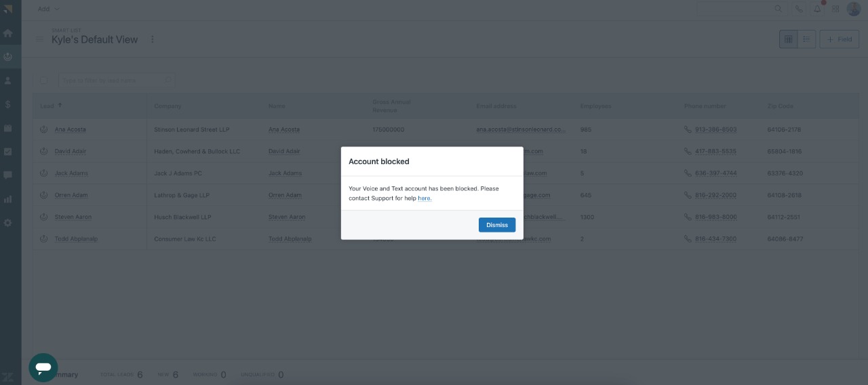Go to Home dashboard in sidebar
The width and height of the screenshot is (868, 385).
click(8, 33)
